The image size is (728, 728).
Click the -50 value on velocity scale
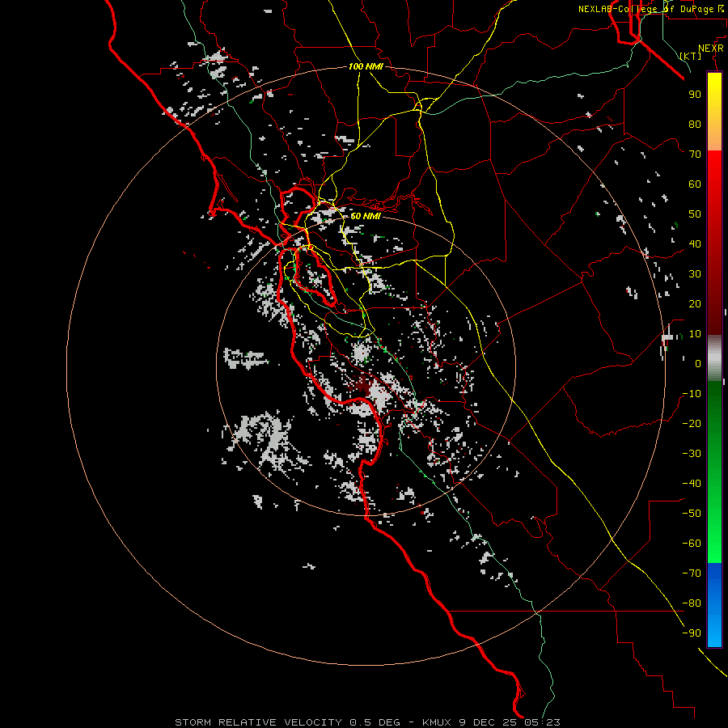pos(692,513)
